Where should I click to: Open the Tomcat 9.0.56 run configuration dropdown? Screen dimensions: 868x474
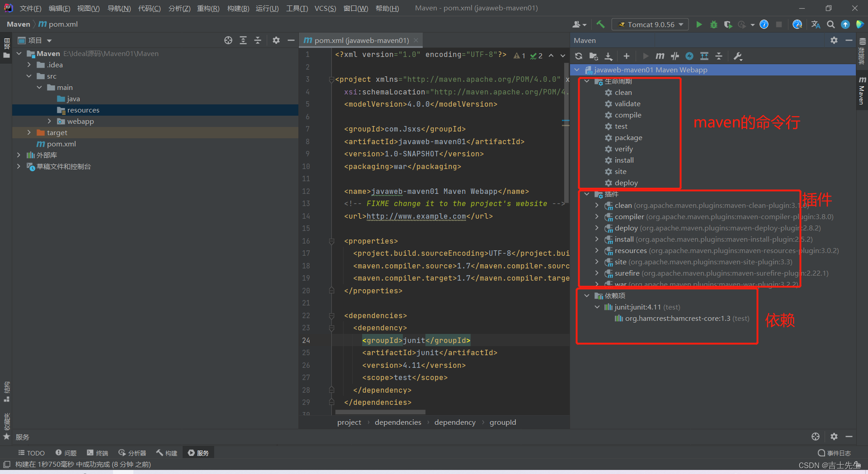pos(650,24)
